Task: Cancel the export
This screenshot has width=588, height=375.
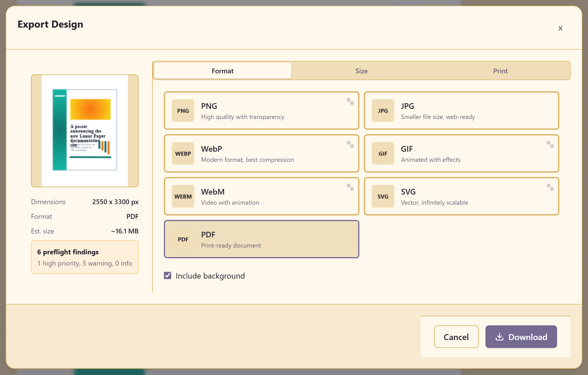Action: 456,337
